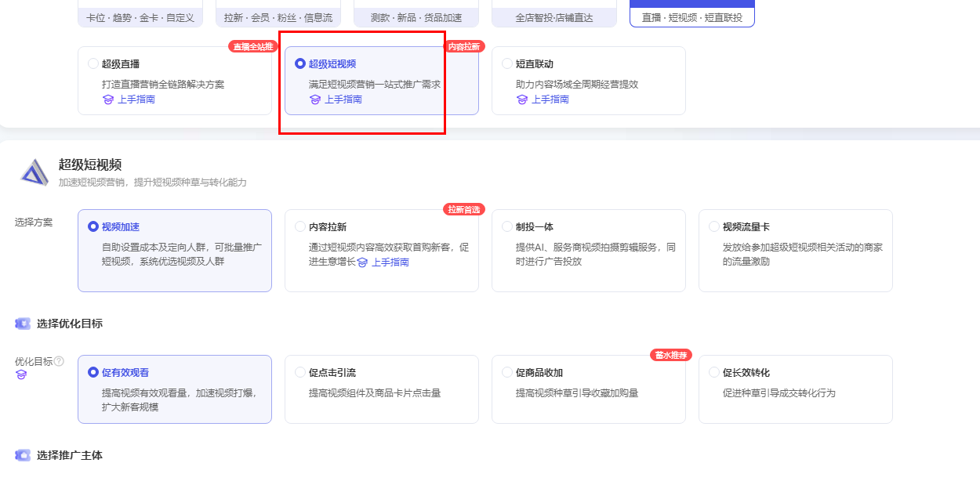Screen dimensions: 980x481
Task: Click the graduation cap icon under 优化目标 label
Action: click(21, 375)
